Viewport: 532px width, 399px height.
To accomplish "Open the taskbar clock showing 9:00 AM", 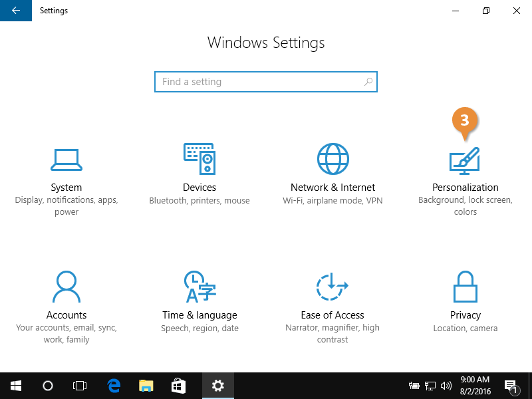I will click(475, 386).
